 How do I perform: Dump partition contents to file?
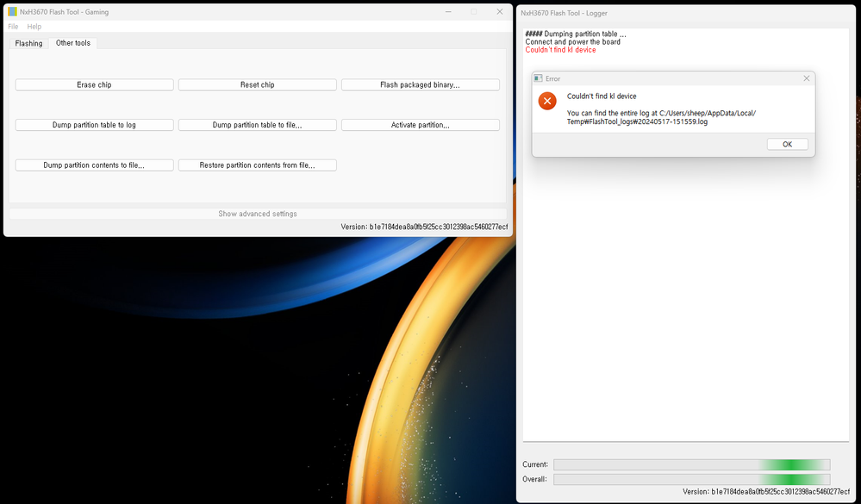94,165
